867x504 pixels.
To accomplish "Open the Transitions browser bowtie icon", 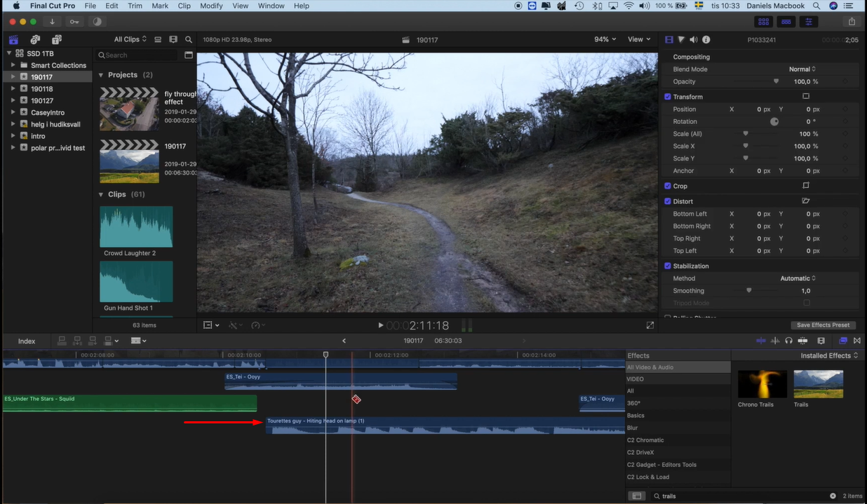I will 856,341.
